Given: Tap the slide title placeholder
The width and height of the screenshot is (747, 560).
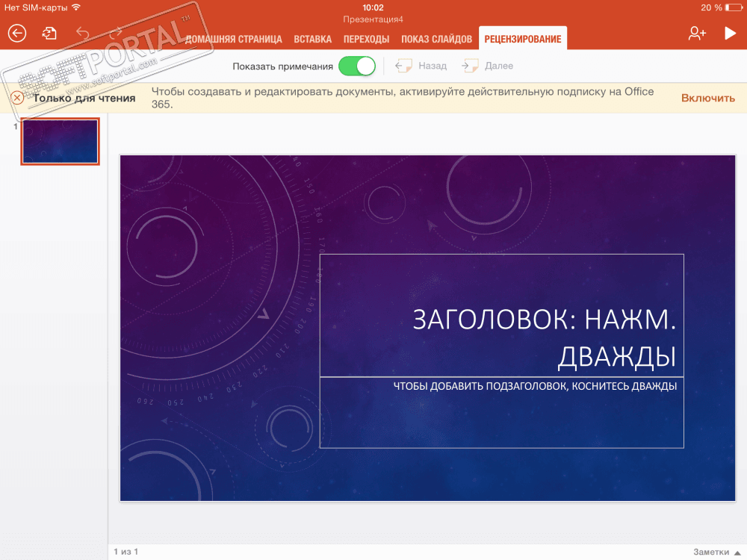Looking at the screenshot, I should pyautogui.click(x=502, y=315).
